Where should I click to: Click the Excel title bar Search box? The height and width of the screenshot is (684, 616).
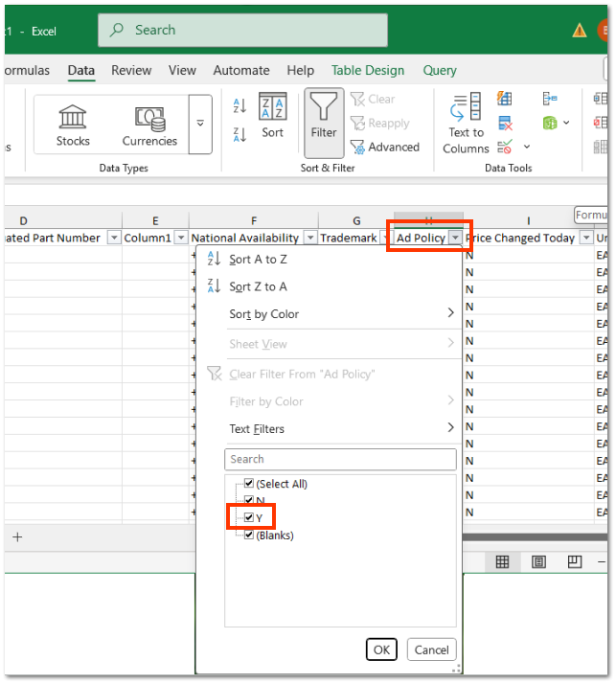coord(242,30)
